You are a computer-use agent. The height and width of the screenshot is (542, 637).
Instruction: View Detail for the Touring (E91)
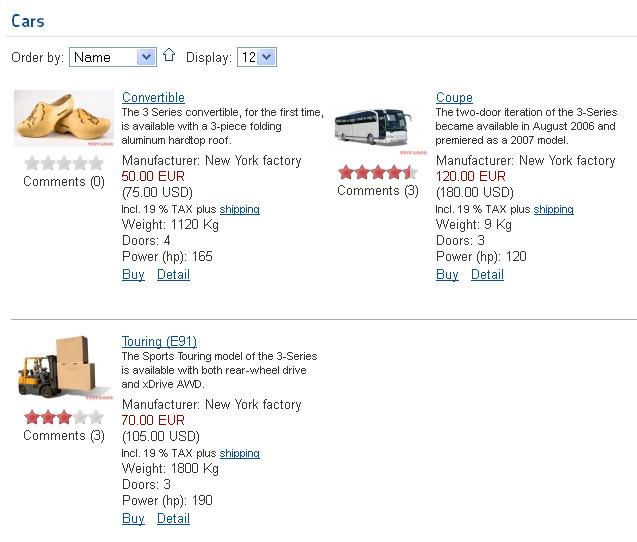[x=173, y=518]
